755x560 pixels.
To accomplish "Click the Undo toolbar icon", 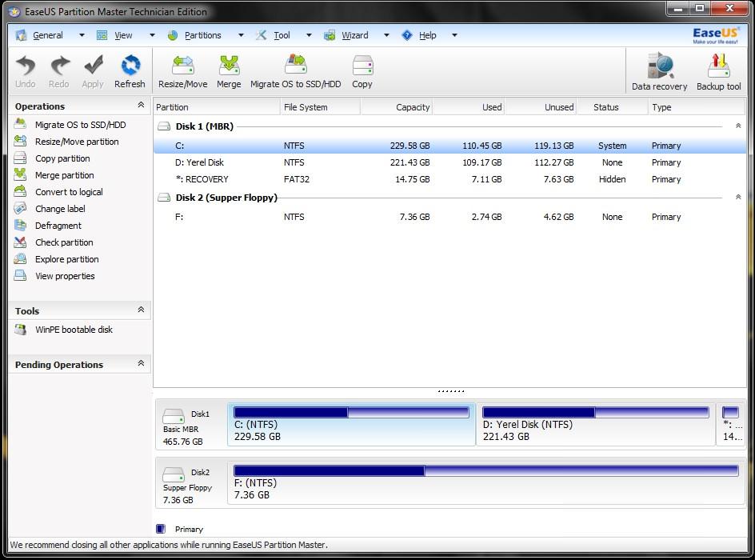I will (x=26, y=71).
